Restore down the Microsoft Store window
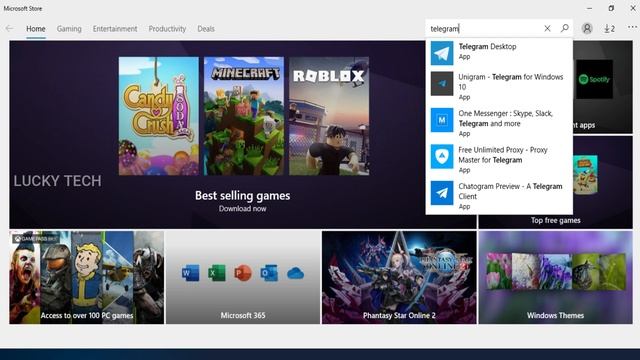This screenshot has width=640, height=360. (x=611, y=8)
